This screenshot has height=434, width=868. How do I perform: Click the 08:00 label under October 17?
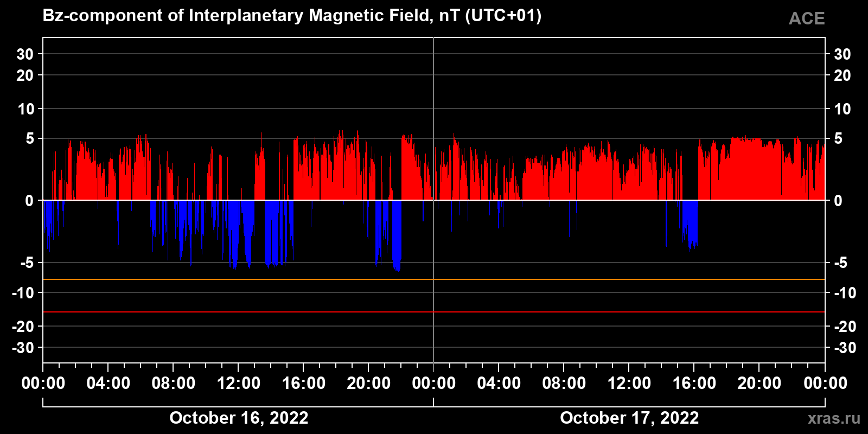click(x=564, y=384)
